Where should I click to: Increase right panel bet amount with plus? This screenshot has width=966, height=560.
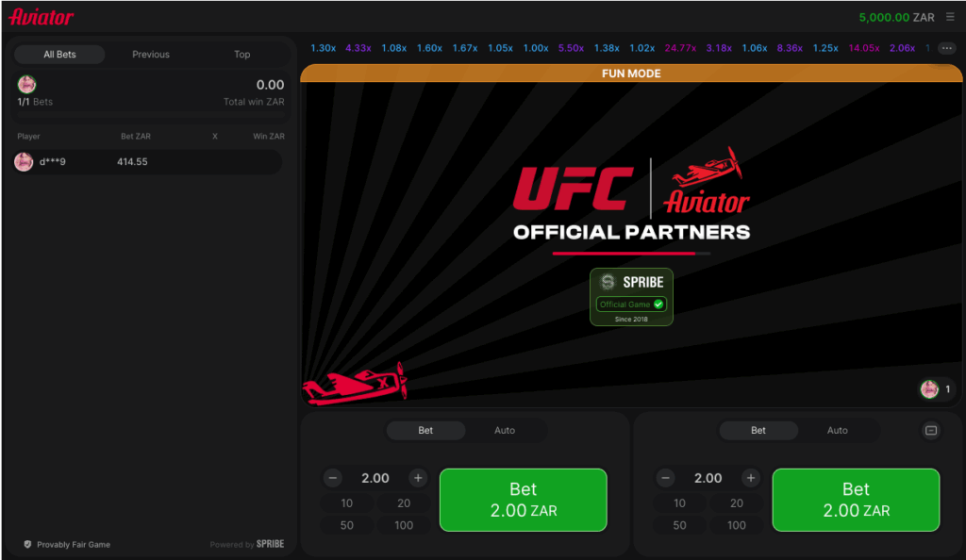pyautogui.click(x=750, y=478)
